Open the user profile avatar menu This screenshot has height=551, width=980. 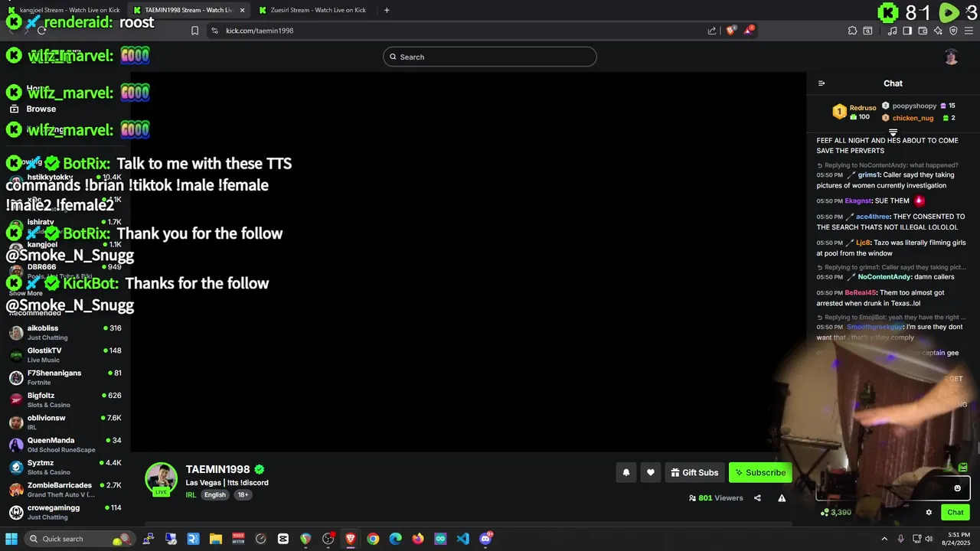[x=951, y=57]
